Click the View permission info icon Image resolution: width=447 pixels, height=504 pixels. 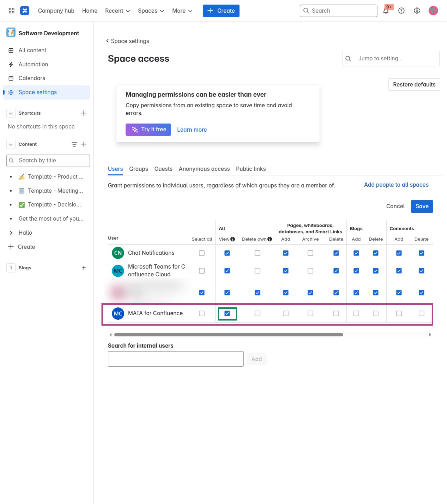(x=233, y=239)
